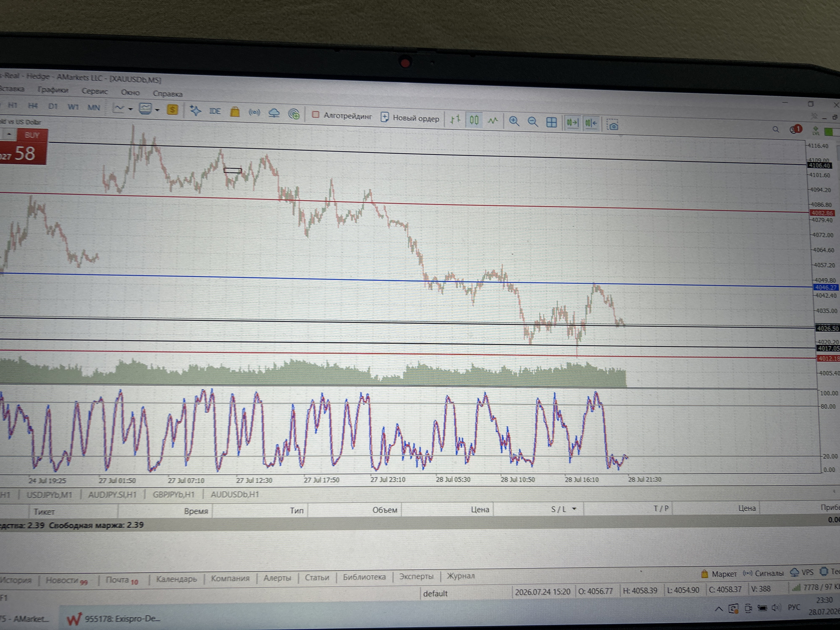Screen dimensions: 840x630
Task: Switch chart to H4 timeframe
Action: [x=32, y=106]
